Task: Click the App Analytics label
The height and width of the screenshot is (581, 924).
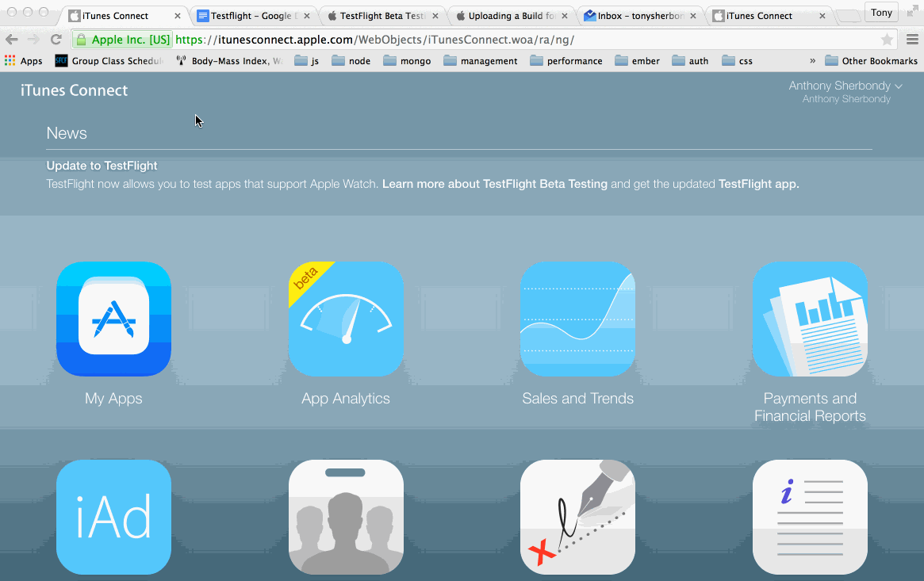Action: coord(346,399)
